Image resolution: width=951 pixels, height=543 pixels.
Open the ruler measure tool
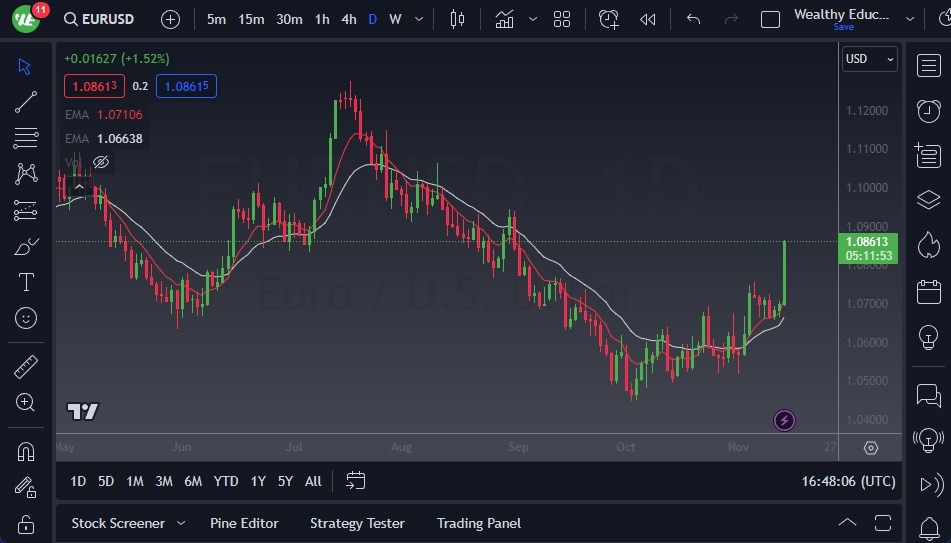(x=26, y=367)
